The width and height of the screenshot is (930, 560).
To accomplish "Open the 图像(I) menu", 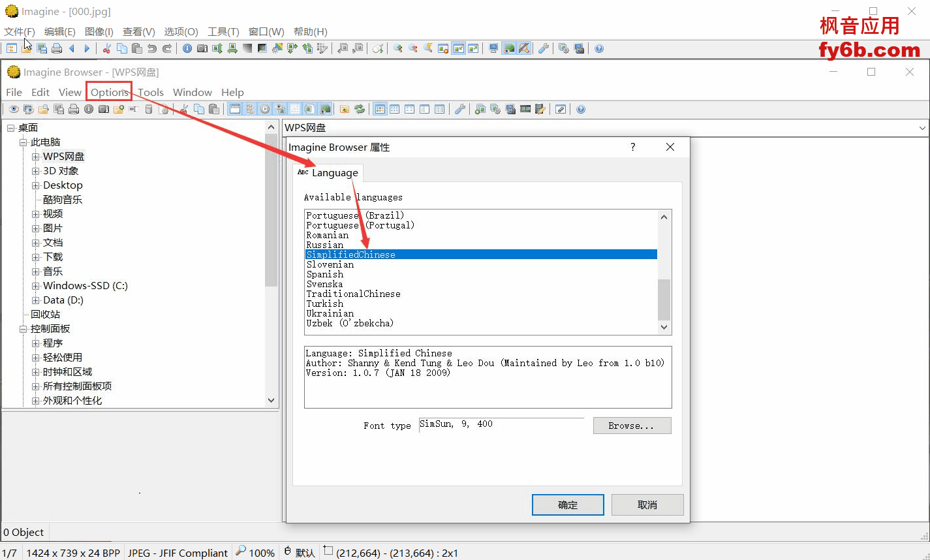I will click(99, 31).
